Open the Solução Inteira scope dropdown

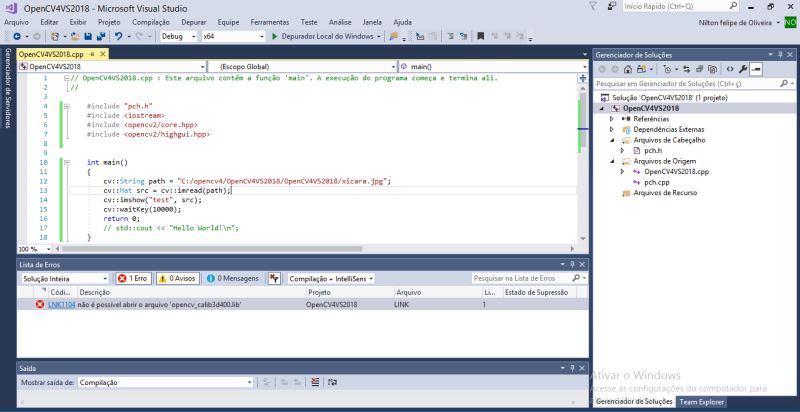coord(65,278)
